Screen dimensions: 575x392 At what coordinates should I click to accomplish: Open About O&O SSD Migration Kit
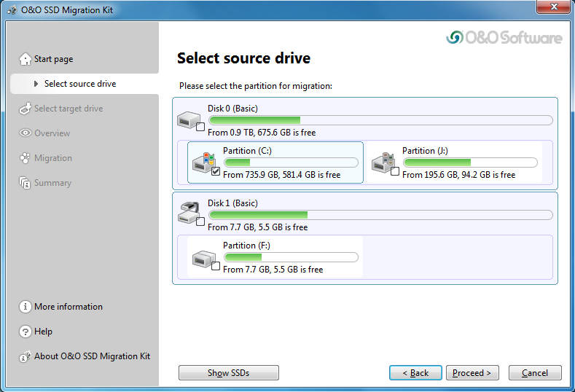(92, 356)
